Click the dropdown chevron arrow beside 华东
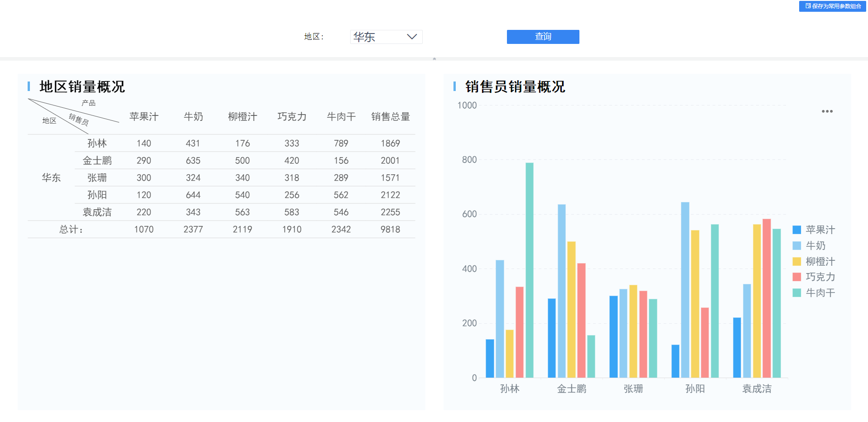Image resolution: width=868 pixels, height=422 pixels. click(411, 37)
